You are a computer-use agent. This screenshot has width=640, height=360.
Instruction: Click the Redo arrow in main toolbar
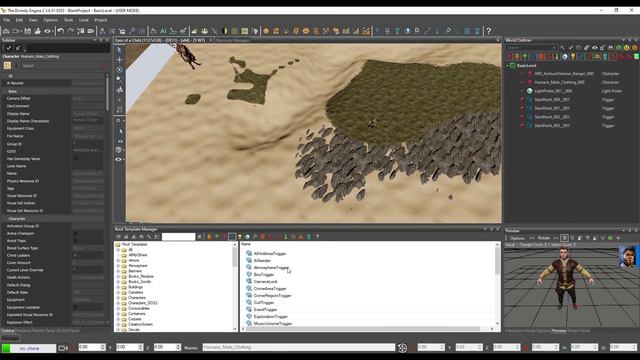coord(70,31)
